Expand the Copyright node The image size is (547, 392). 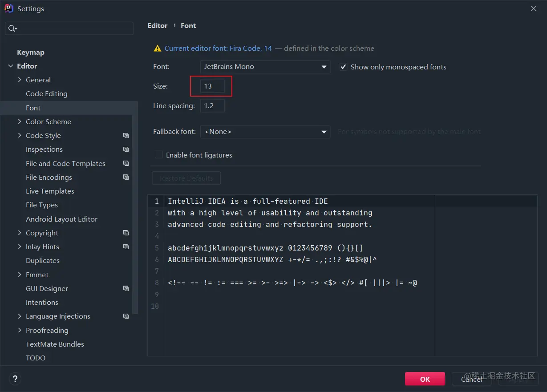(x=20, y=233)
